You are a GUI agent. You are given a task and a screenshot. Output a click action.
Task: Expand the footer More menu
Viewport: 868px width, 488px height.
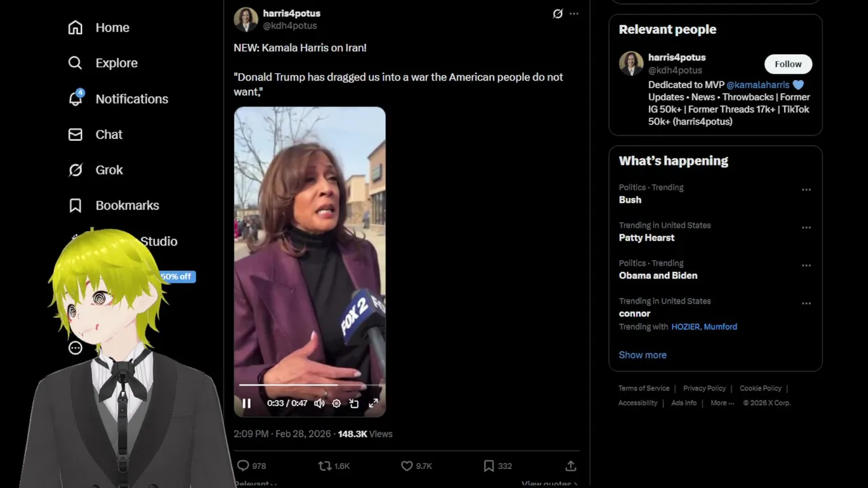[722, 403]
